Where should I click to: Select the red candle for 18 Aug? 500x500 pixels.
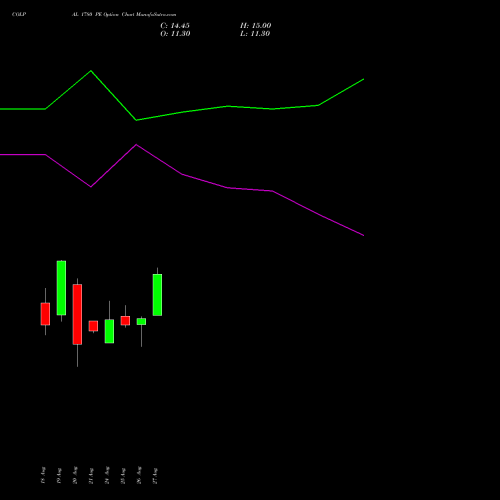[x=45, y=314]
